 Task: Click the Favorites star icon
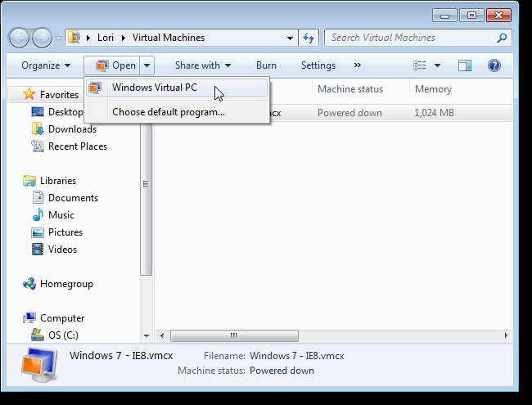point(29,94)
